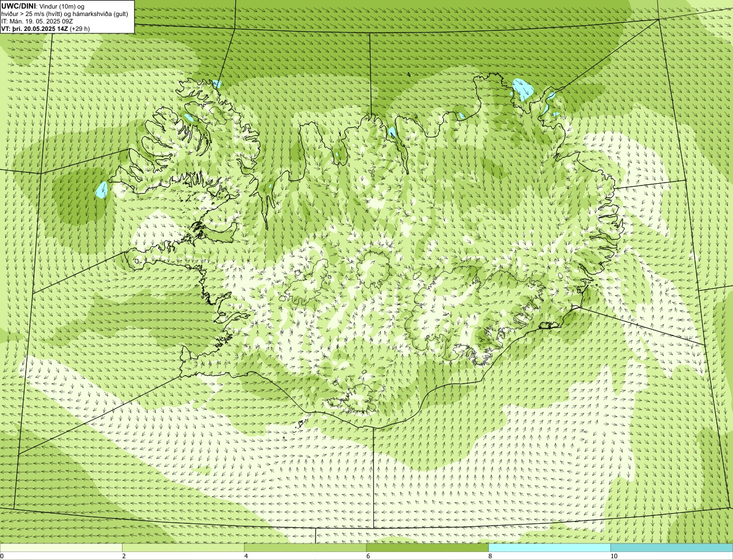Click the legend tick label "2"
This screenshot has width=733, height=560.
(124, 557)
